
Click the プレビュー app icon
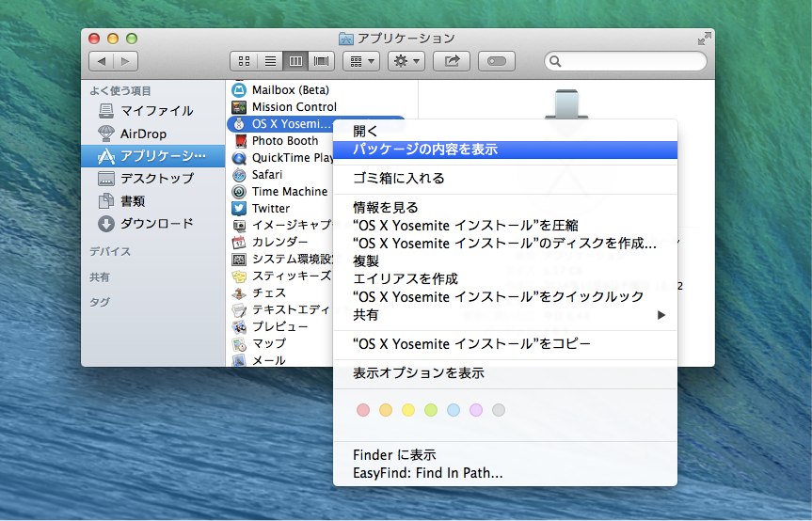tap(239, 327)
